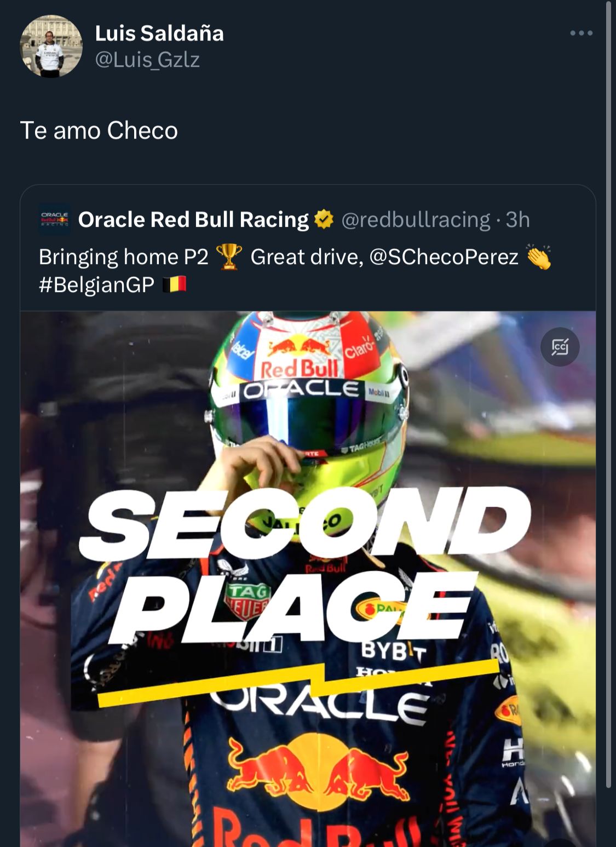Select the "Te amo Checo" tweet text
This screenshot has height=847, width=616.
coord(99,130)
